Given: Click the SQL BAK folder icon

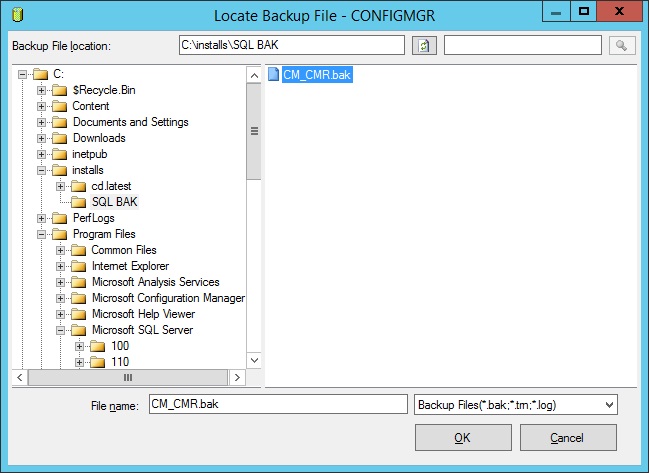Looking at the screenshot, I should click(x=78, y=202).
